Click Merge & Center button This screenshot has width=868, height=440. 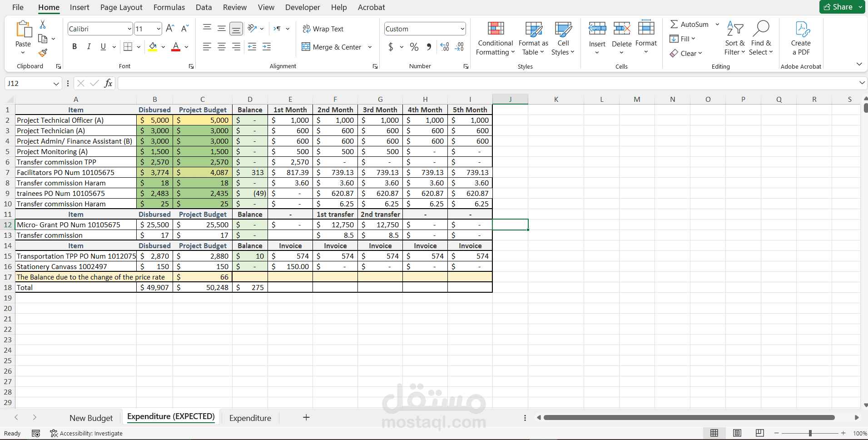click(x=332, y=47)
